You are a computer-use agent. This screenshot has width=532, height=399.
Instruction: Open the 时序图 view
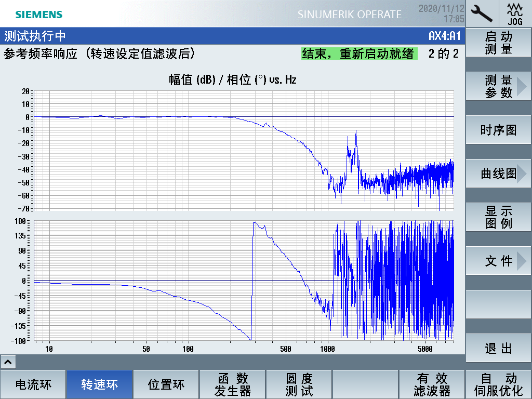(x=499, y=130)
